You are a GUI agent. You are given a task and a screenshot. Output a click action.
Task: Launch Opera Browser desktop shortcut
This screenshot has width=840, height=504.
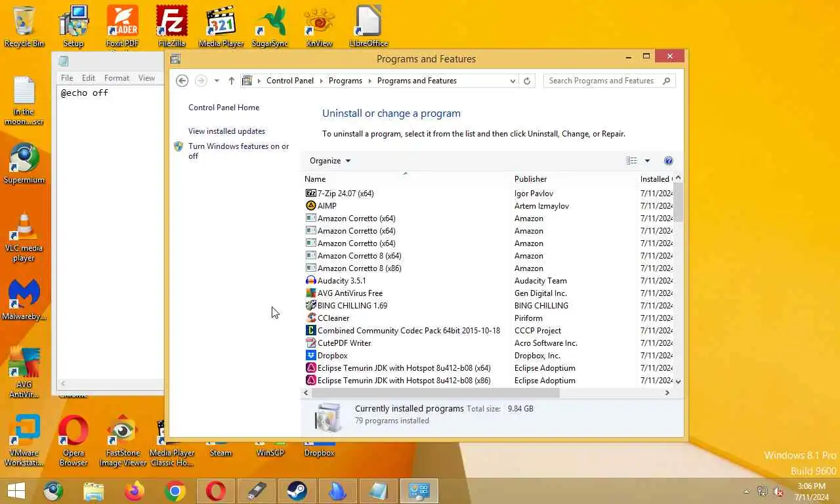tap(73, 441)
